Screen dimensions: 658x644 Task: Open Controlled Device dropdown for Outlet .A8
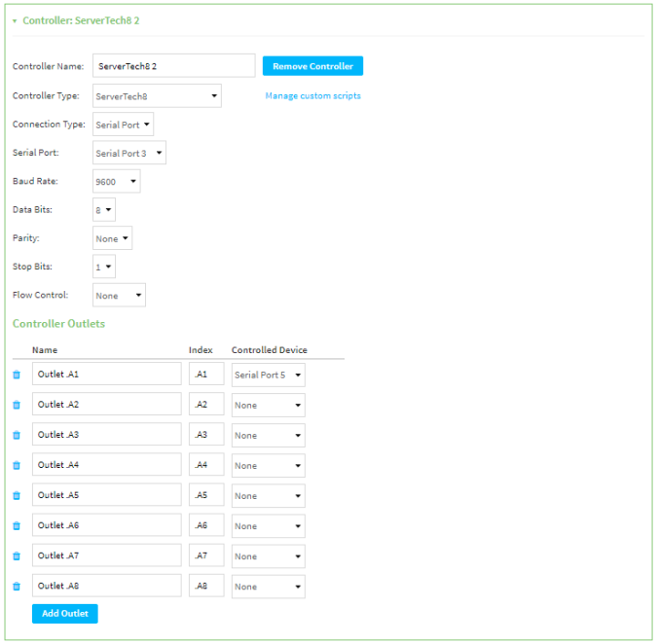[x=268, y=587]
